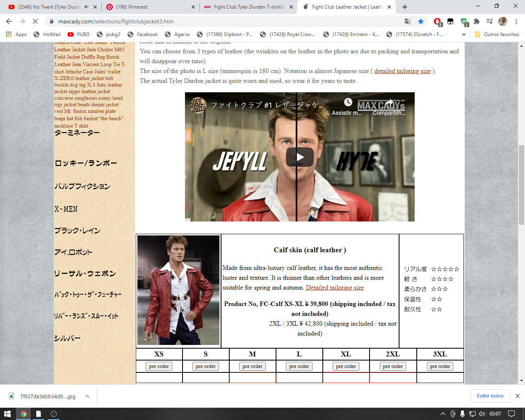Click the XL pre order button

(x=346, y=366)
